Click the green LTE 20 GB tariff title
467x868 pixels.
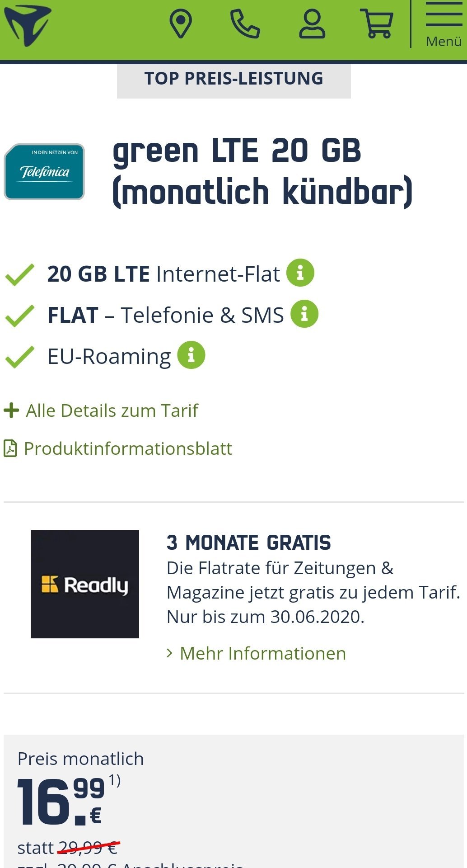pyautogui.click(x=262, y=172)
